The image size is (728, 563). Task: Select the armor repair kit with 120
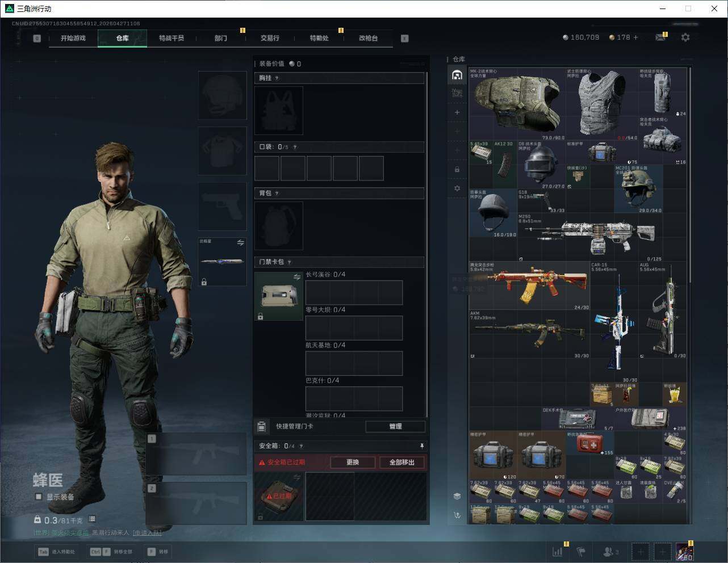click(493, 455)
